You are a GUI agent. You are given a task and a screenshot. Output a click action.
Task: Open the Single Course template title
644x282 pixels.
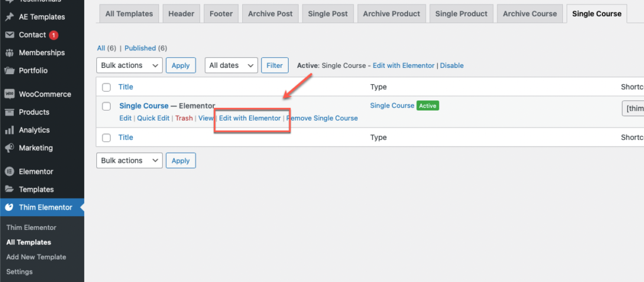tap(144, 106)
